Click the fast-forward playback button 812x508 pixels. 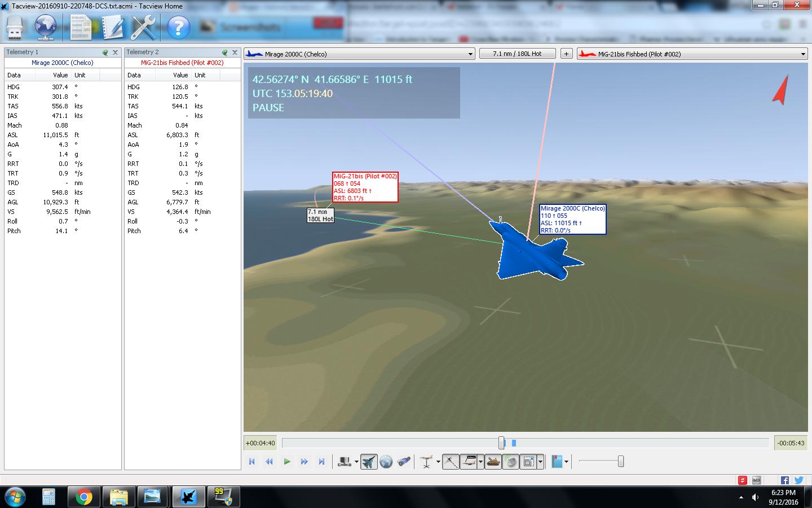tap(304, 462)
